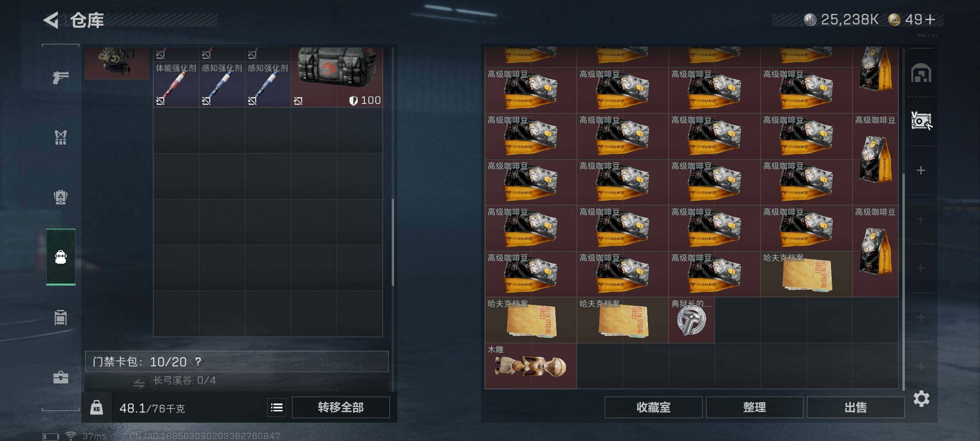This screenshot has width=980, height=441.
Task: Open the armored backpack category icon
Action: pyautogui.click(x=60, y=197)
